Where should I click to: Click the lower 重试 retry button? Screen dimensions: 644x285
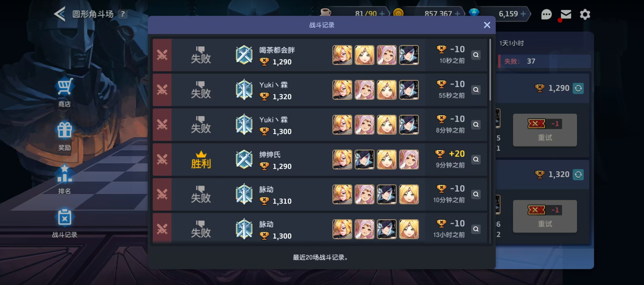point(545,216)
